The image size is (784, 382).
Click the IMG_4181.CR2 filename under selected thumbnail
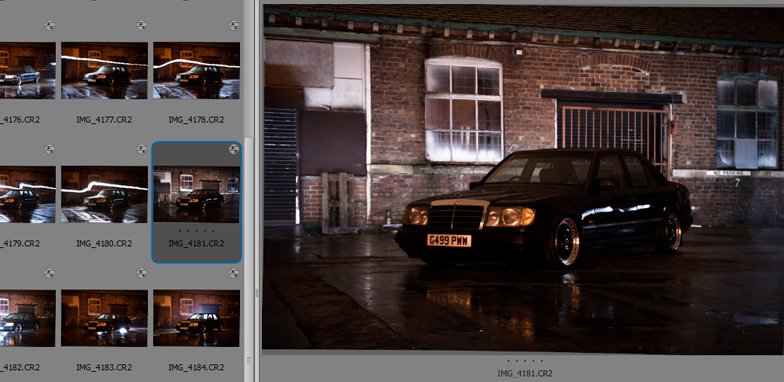(x=196, y=244)
